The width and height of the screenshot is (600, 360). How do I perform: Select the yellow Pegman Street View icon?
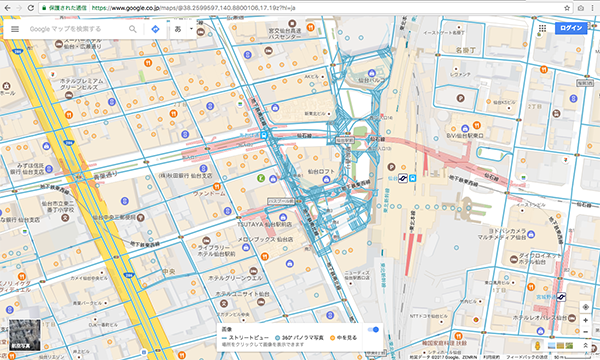point(537,345)
